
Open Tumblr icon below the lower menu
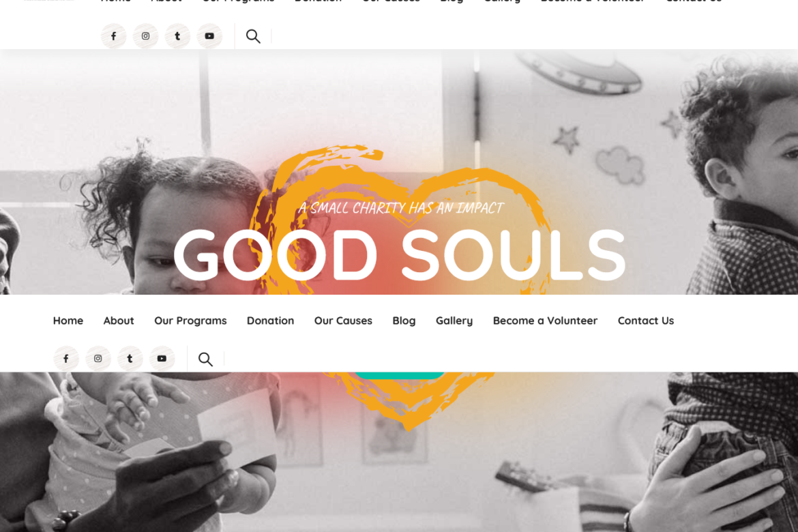coord(130,358)
